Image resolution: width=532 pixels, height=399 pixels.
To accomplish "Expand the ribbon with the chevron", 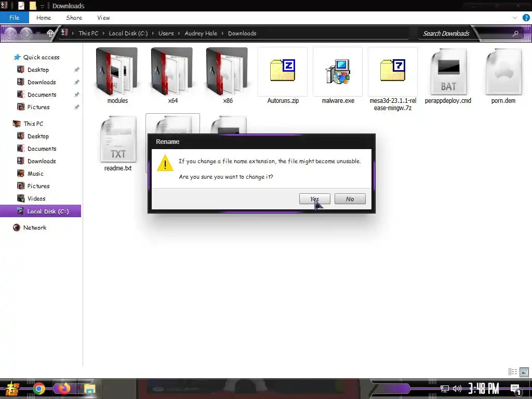I will 515,18.
